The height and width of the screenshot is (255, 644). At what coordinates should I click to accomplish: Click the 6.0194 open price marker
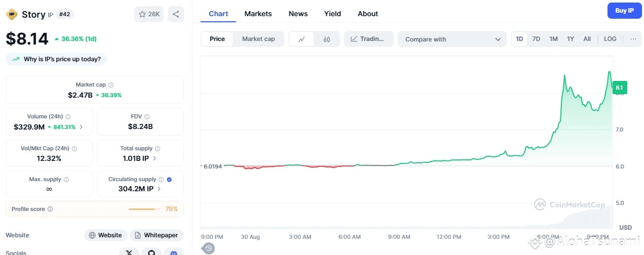click(213, 166)
